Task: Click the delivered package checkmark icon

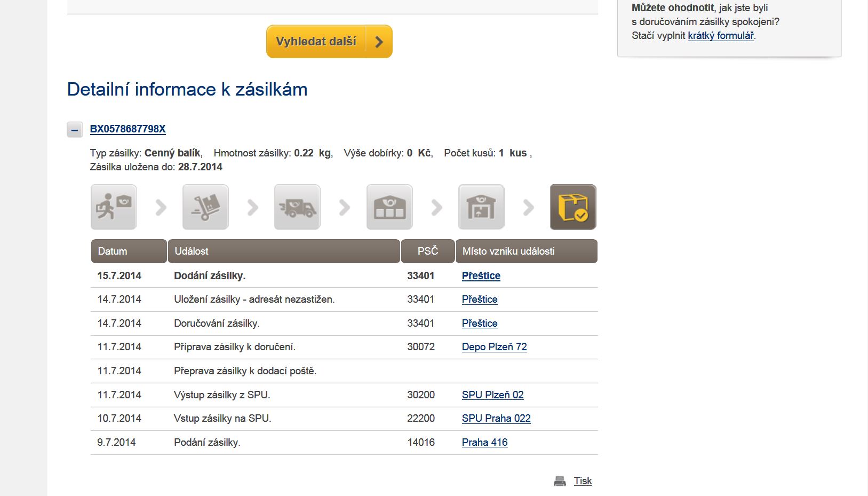Action: (x=573, y=207)
